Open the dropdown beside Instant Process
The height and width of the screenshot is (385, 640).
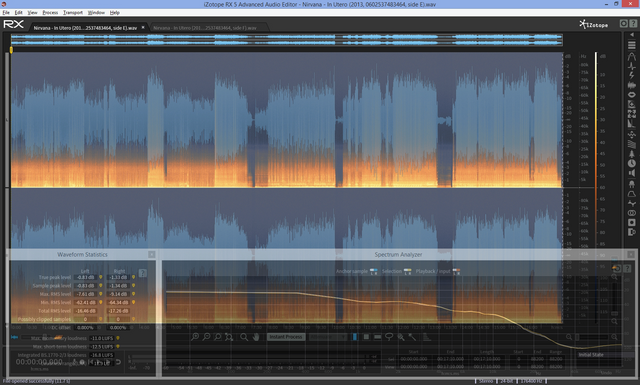(329, 337)
